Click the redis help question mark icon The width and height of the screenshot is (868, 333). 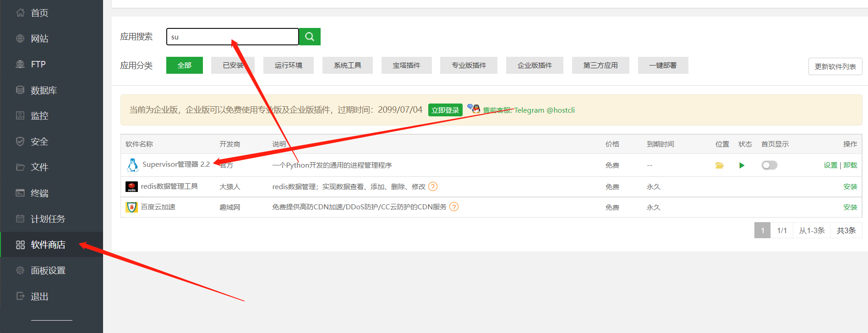433,186
